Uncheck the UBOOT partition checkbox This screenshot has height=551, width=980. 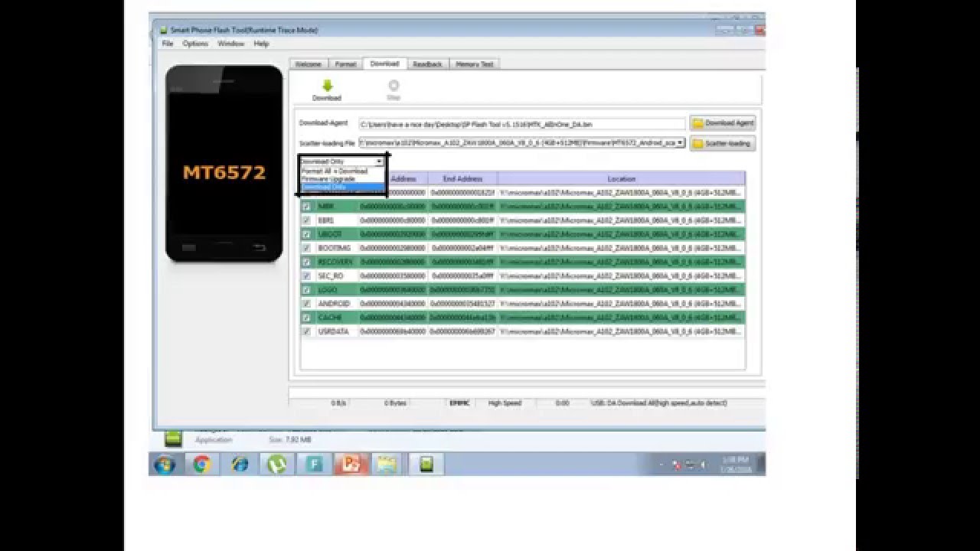(x=306, y=234)
